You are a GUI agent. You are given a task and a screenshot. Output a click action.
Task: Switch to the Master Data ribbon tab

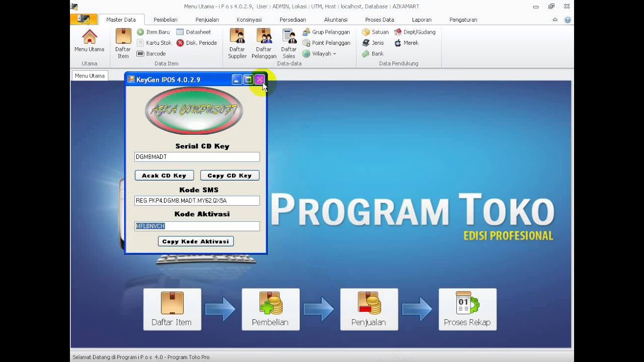pyautogui.click(x=121, y=20)
